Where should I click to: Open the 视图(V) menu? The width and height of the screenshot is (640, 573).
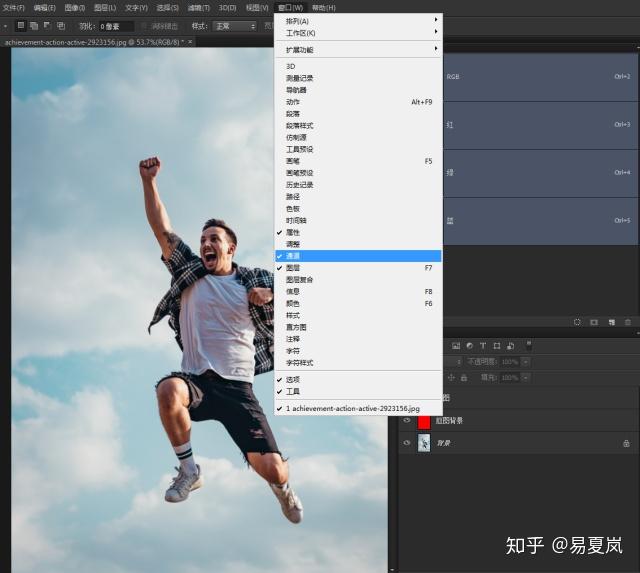257,8
